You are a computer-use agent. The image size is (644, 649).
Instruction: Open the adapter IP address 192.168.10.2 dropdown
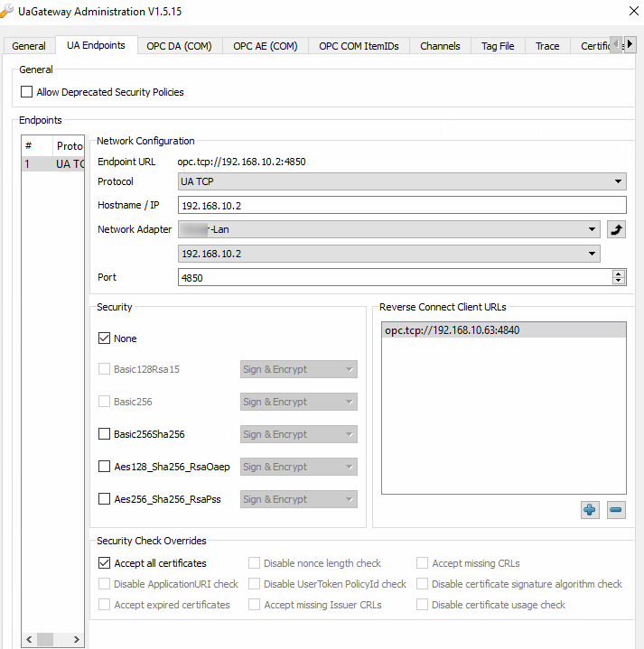point(389,254)
